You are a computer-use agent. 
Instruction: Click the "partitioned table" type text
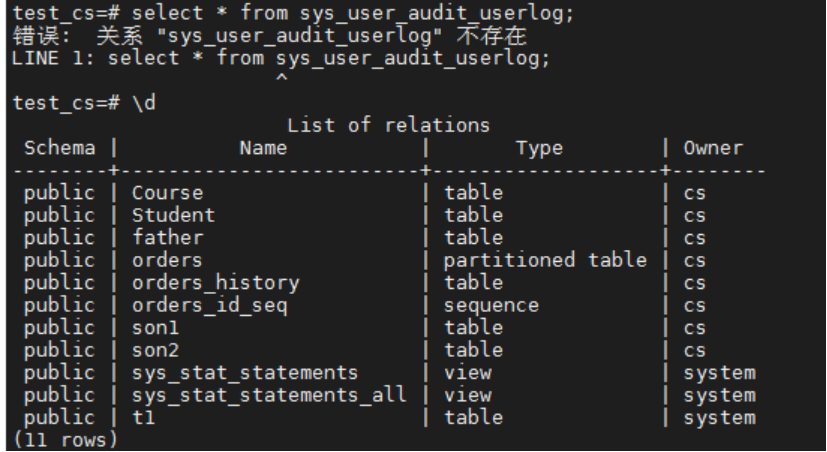(x=545, y=260)
